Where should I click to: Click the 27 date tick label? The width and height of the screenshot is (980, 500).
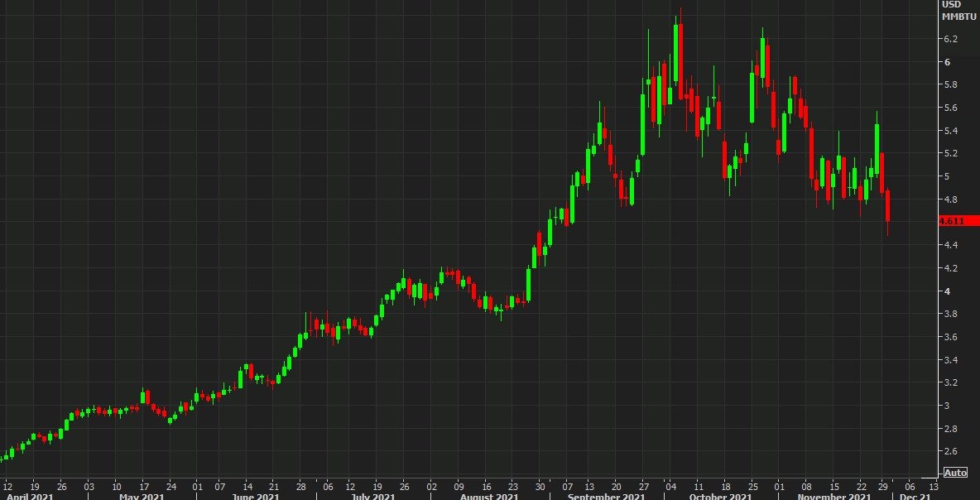pos(644,486)
